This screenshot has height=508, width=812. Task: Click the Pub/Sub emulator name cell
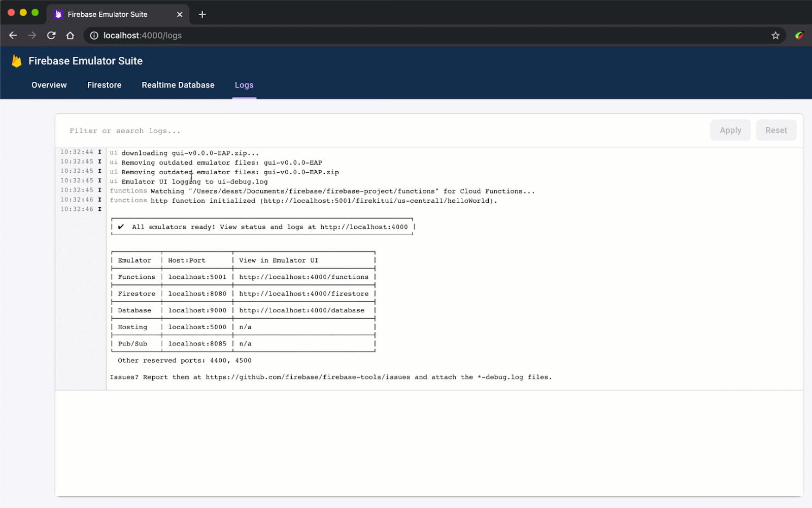point(132,344)
